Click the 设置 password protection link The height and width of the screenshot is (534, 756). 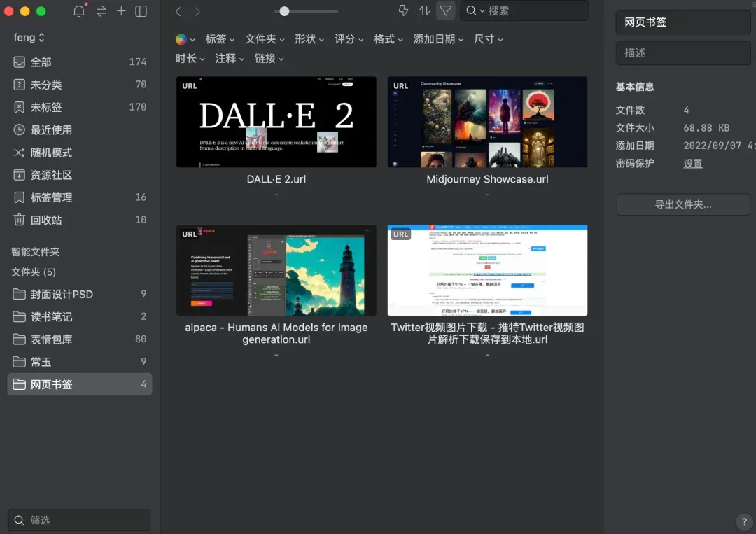pyautogui.click(x=693, y=164)
